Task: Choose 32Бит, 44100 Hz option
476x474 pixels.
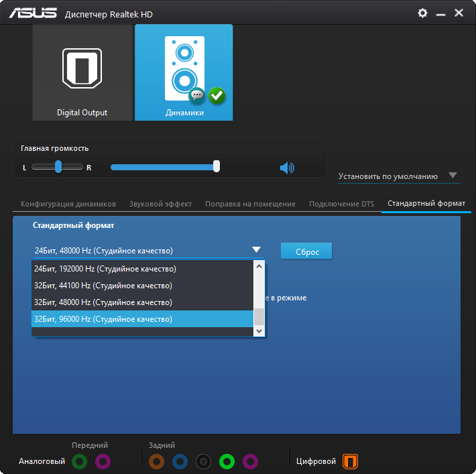Action: [142, 286]
